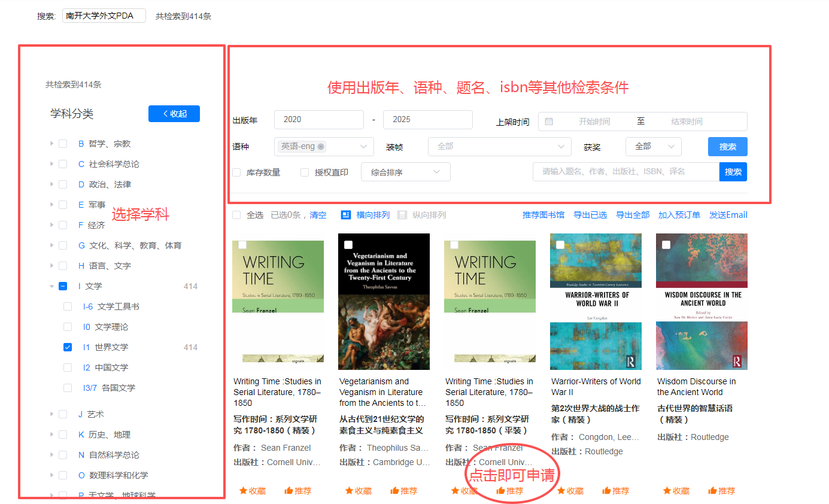Switch to 纵向排列 list layout icon
829x504 pixels.
402,215
